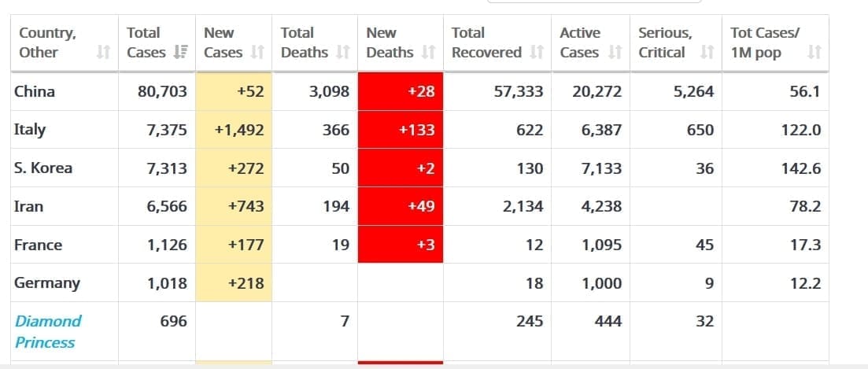Click sort arrows beside Total Recovered header
The height and width of the screenshot is (369, 868).
(x=537, y=53)
